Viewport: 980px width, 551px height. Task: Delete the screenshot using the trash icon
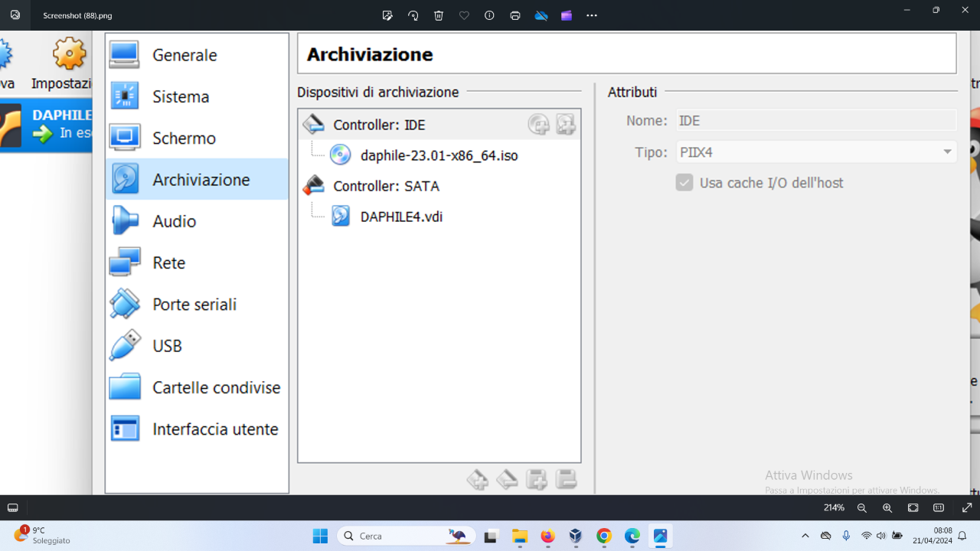439,15
